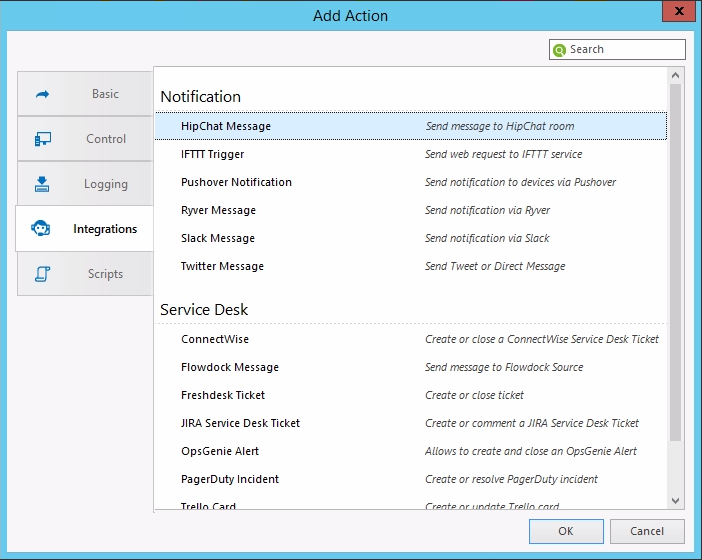Open the Control tab
Image resolution: width=702 pixels, height=560 pixels.
click(x=85, y=139)
